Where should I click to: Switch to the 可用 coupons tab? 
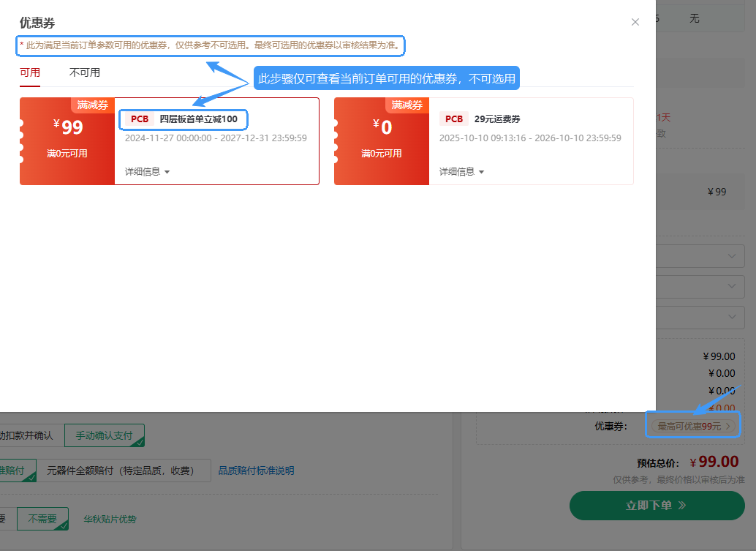click(30, 72)
